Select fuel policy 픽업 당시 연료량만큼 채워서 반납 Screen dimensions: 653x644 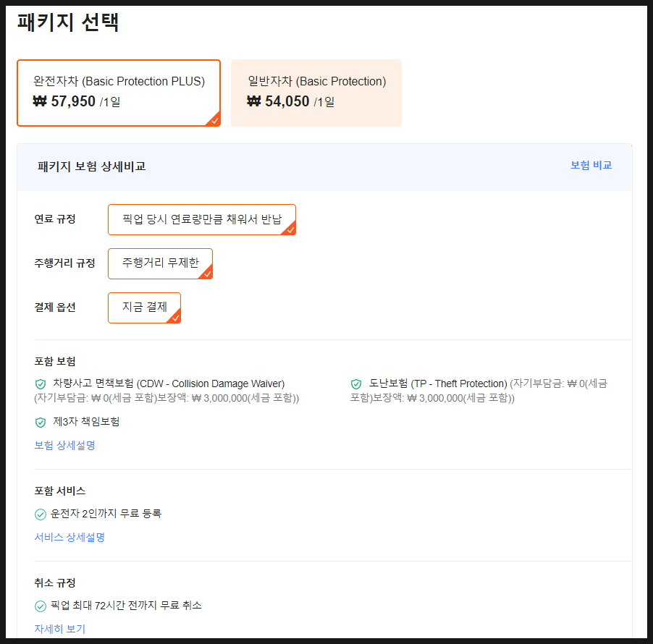(202, 219)
